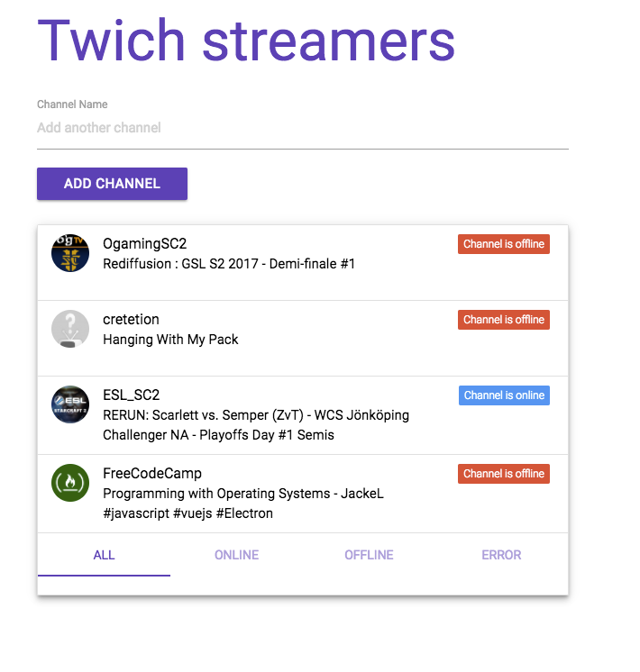Switch to the ONLINE tab
The width and height of the screenshot is (640, 672).
pyautogui.click(x=236, y=555)
